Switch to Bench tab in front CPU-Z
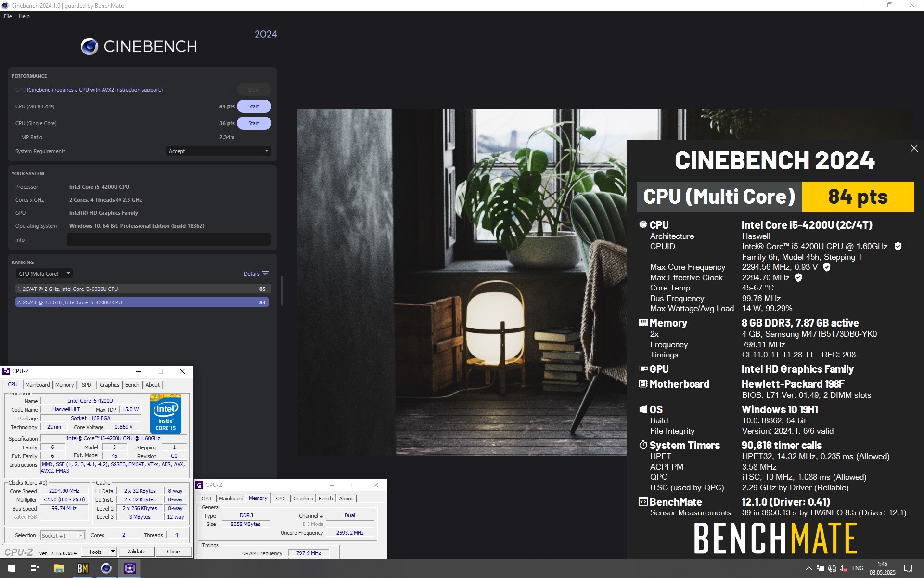The width and height of the screenshot is (924, 578). pos(132,385)
